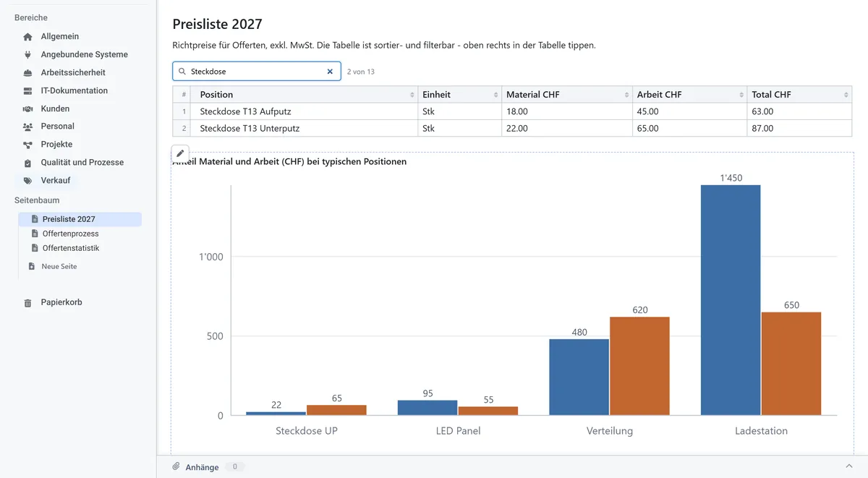Click the new page icon beside Neue Seite
This screenshot has height=478, width=868.
[31, 266]
